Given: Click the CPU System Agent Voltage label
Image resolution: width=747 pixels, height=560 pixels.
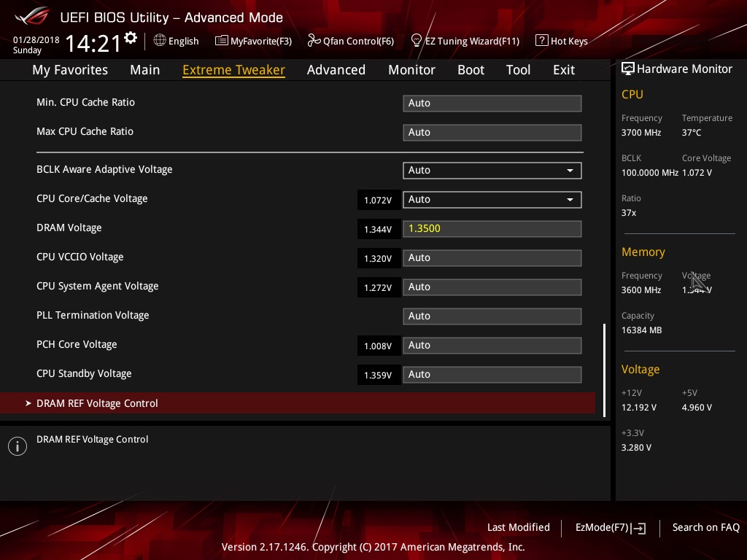Looking at the screenshot, I should click(98, 286).
